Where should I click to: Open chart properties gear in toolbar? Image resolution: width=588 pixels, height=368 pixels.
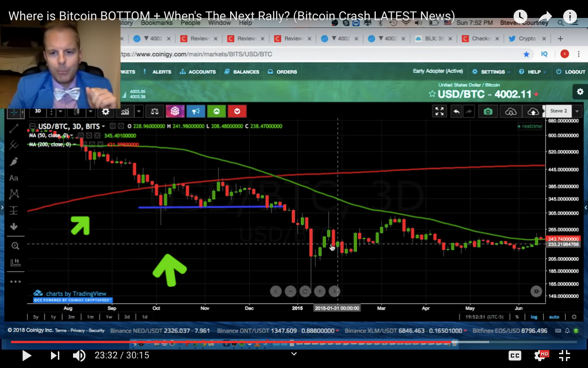click(x=106, y=111)
